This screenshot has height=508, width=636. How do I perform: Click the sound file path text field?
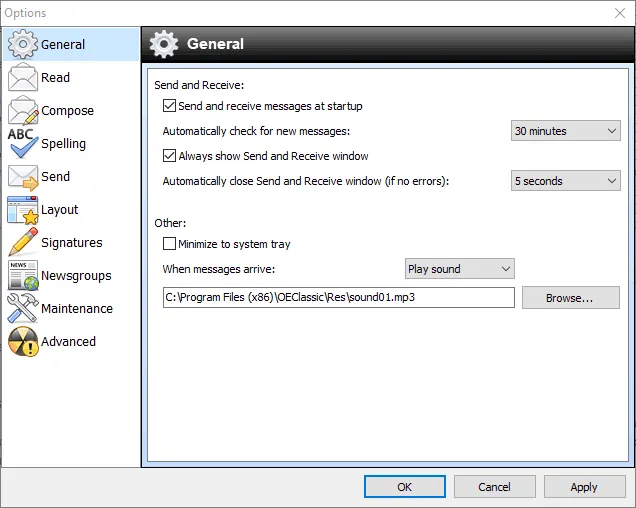coord(338,298)
